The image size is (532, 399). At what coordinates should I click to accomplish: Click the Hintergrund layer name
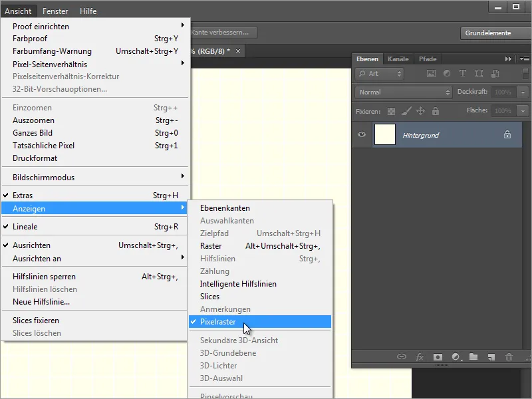click(x=420, y=136)
